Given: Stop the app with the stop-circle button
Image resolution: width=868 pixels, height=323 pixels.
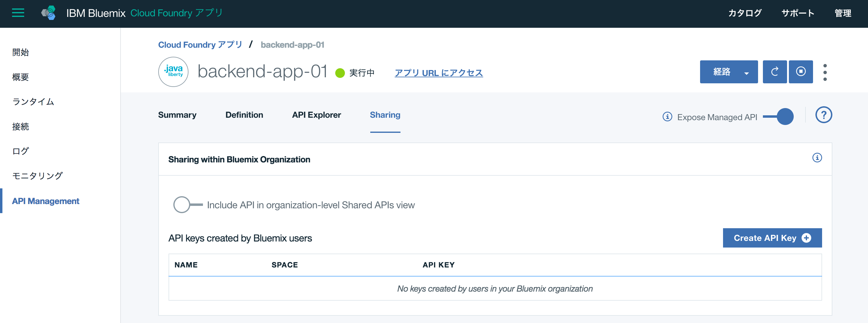Looking at the screenshot, I should pyautogui.click(x=801, y=72).
